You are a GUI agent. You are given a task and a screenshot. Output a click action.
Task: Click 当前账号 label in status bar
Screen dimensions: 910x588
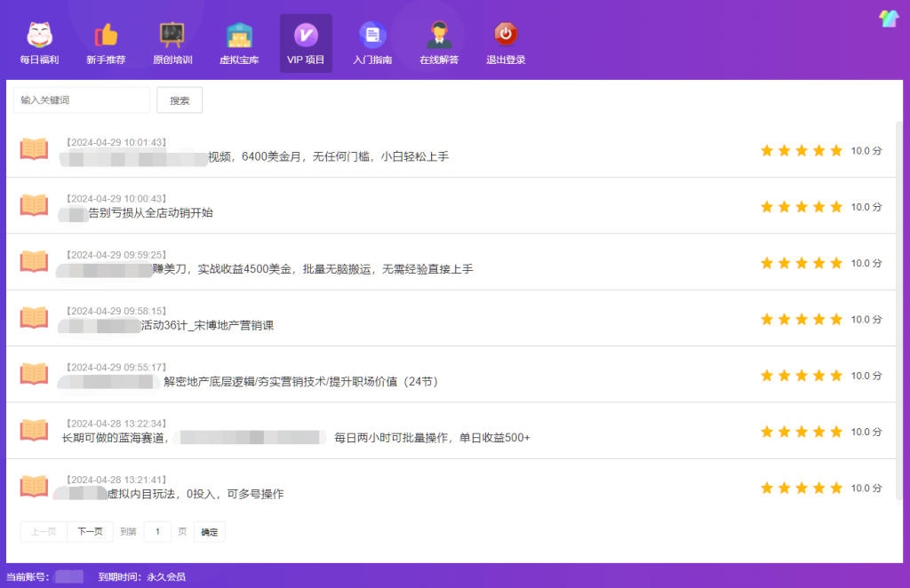(28, 577)
